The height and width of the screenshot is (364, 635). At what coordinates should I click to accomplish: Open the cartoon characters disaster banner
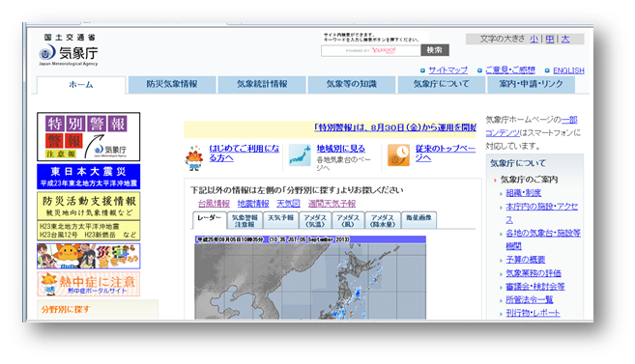tap(88, 256)
